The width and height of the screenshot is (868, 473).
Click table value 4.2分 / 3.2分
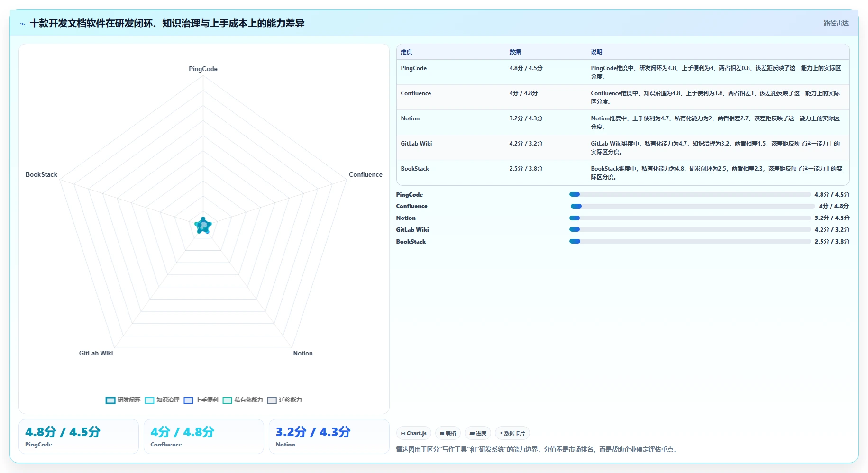click(x=526, y=144)
